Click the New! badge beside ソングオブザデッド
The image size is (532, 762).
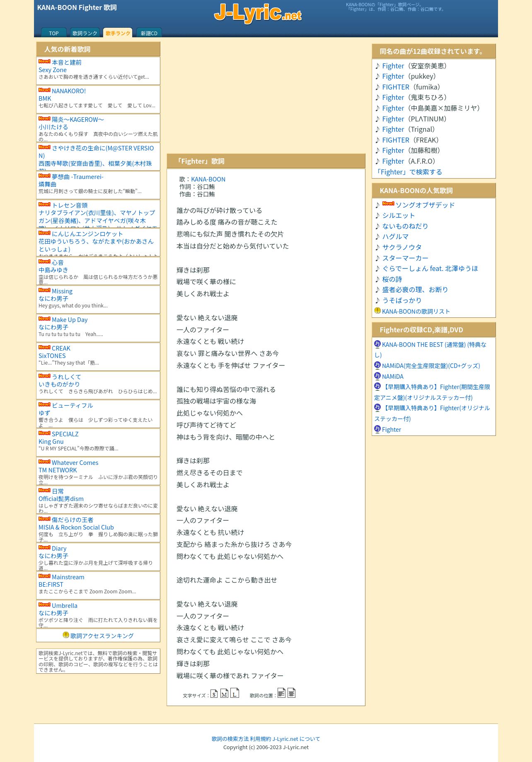point(388,203)
